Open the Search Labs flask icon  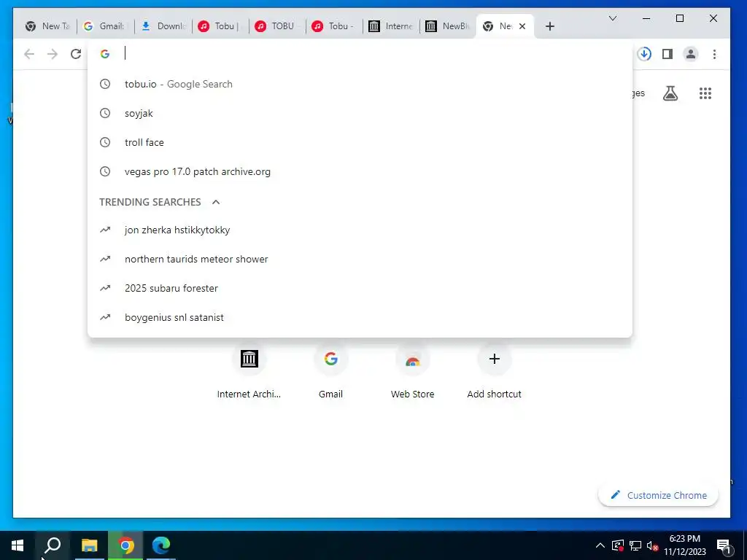tap(670, 93)
